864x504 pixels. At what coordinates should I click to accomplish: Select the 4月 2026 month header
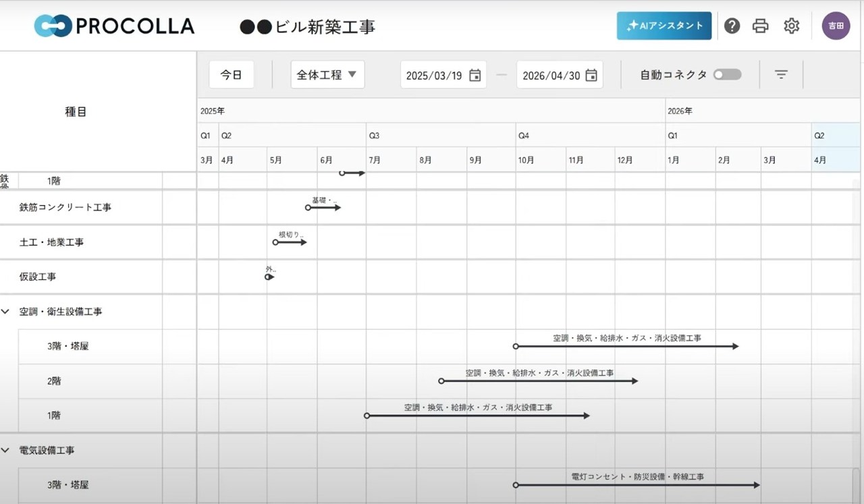820,161
